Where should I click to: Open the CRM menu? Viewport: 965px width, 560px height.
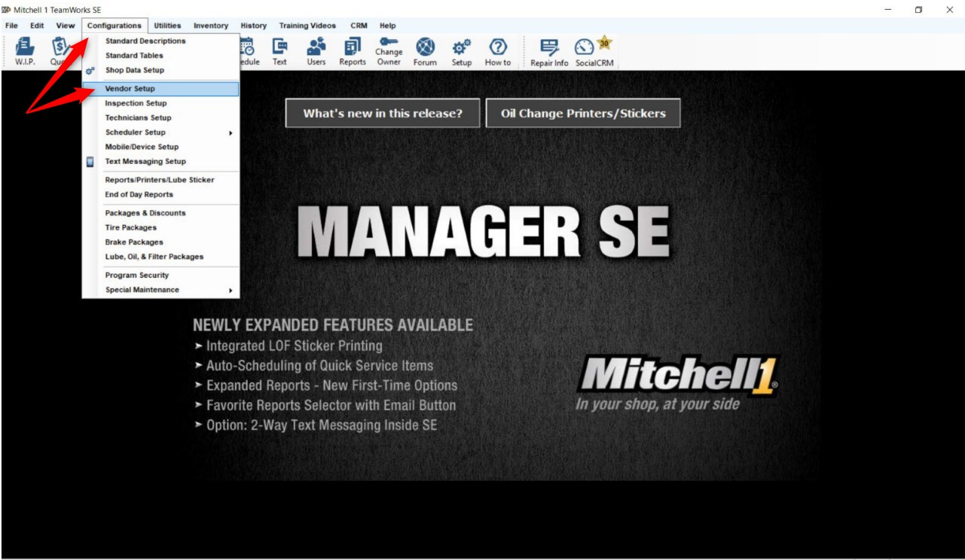(359, 26)
